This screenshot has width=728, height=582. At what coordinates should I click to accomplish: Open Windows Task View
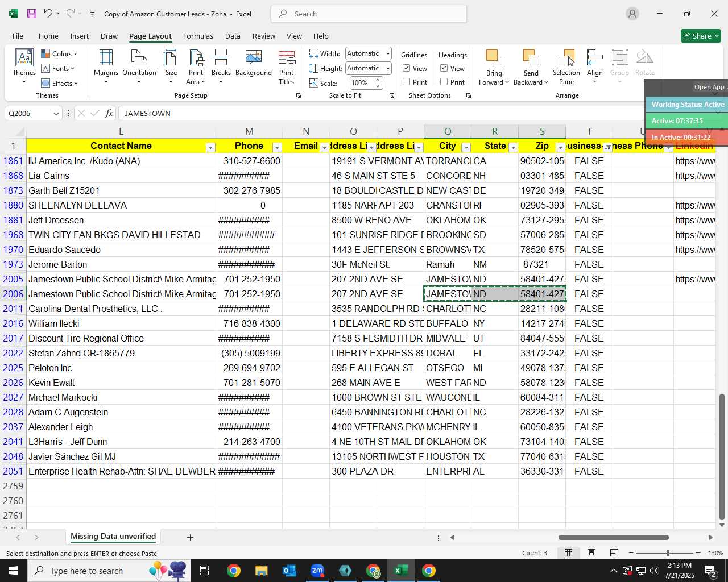coord(205,571)
